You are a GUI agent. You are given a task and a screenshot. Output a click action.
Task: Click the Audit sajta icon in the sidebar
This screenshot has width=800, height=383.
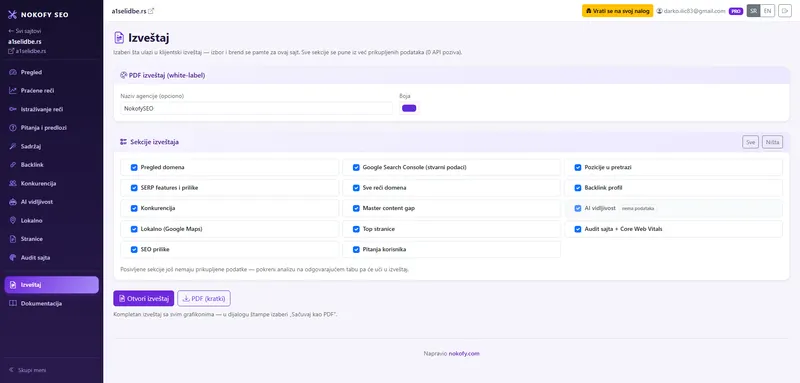pyautogui.click(x=13, y=258)
